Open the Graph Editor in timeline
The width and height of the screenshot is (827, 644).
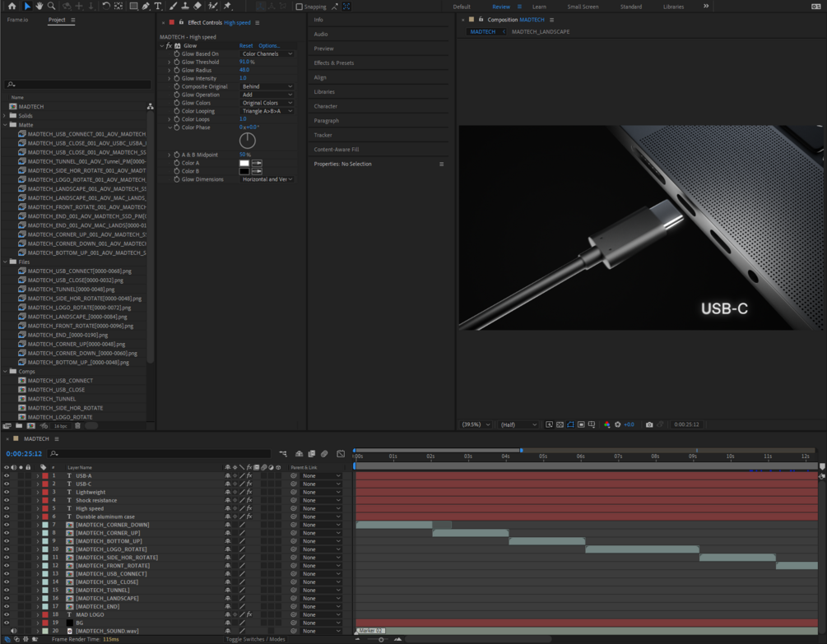(341, 454)
